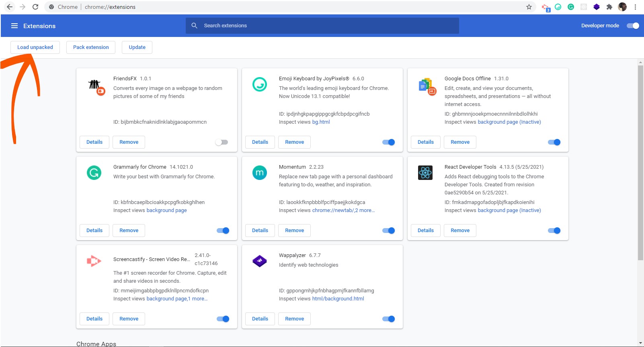The width and height of the screenshot is (644, 347).
Task: Click the Google Docs Offline icon
Action: pyautogui.click(x=427, y=86)
